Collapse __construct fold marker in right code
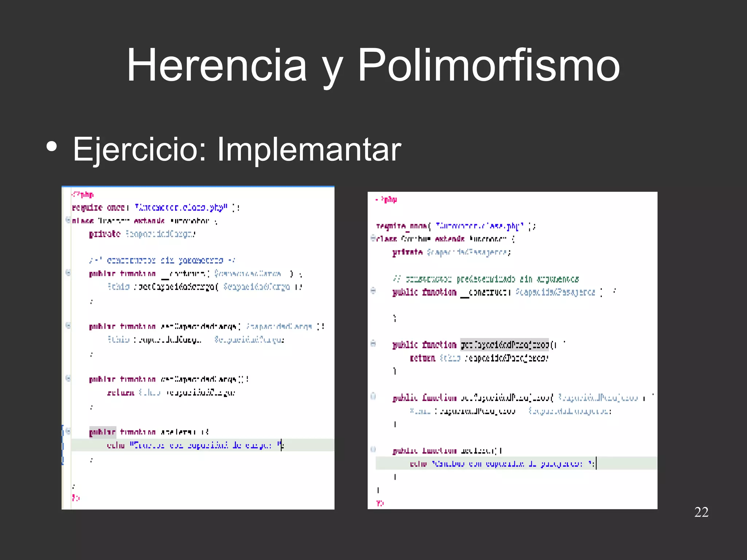This screenshot has height=560, width=747. pyautogui.click(x=373, y=291)
